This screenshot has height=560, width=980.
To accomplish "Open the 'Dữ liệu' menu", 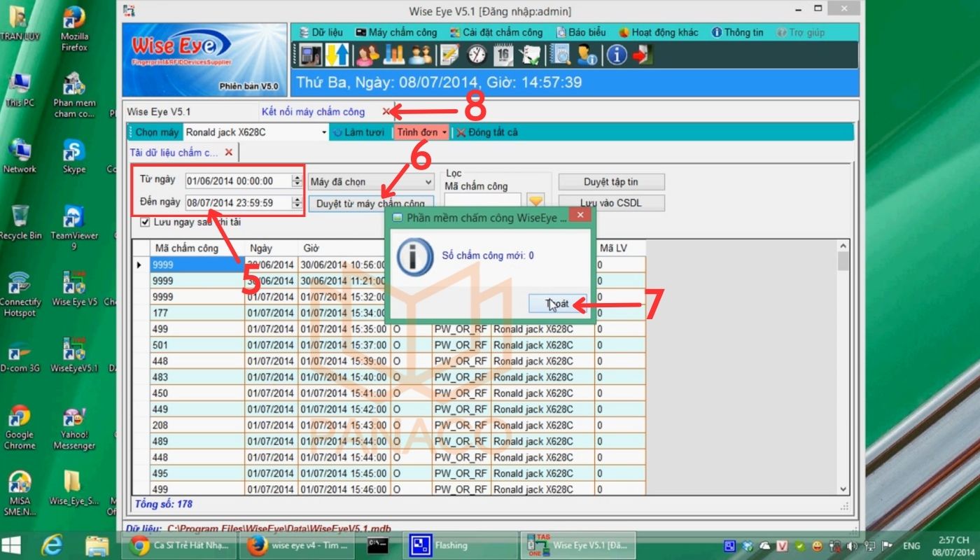I will click(321, 32).
